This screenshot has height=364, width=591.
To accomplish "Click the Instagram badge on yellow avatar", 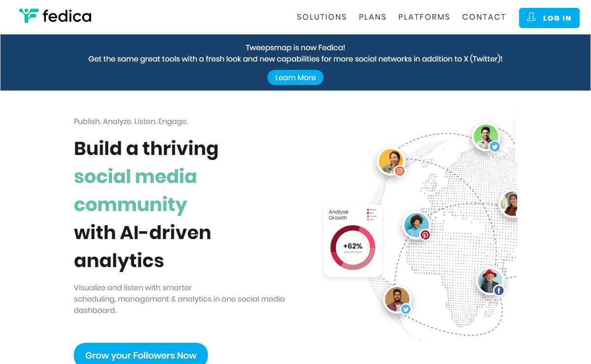I will (400, 171).
